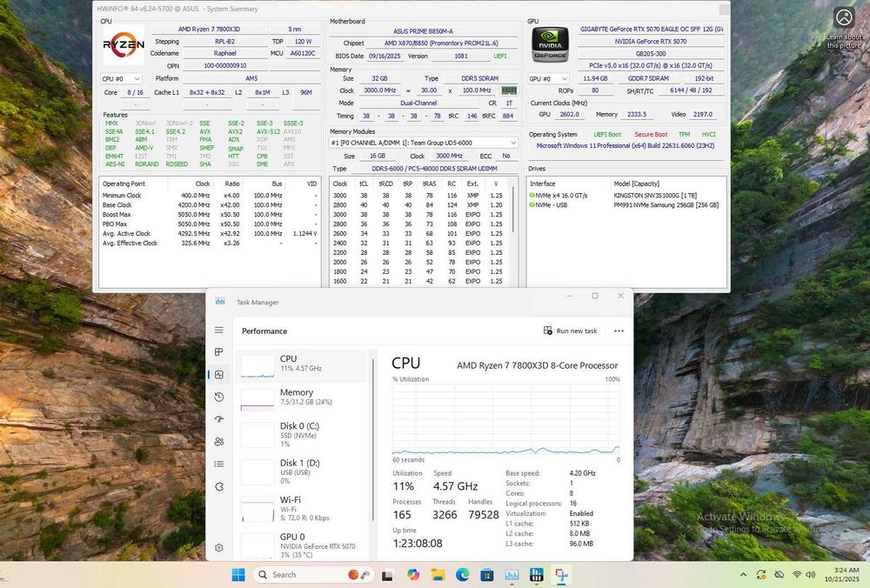Click the NVIDIA GeForce logo

coord(550,44)
